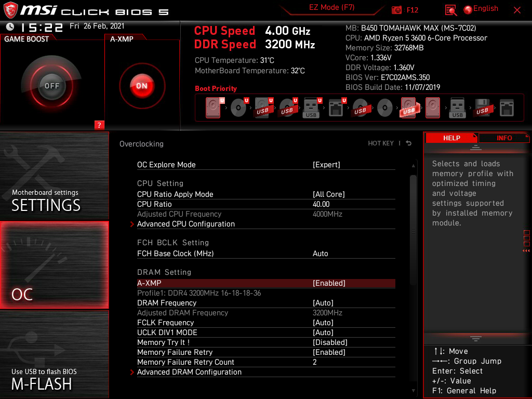Screen dimensions: 532x399
Task: Click the BIOS Ver: E7C02AMS.350 text
Action: click(388, 77)
